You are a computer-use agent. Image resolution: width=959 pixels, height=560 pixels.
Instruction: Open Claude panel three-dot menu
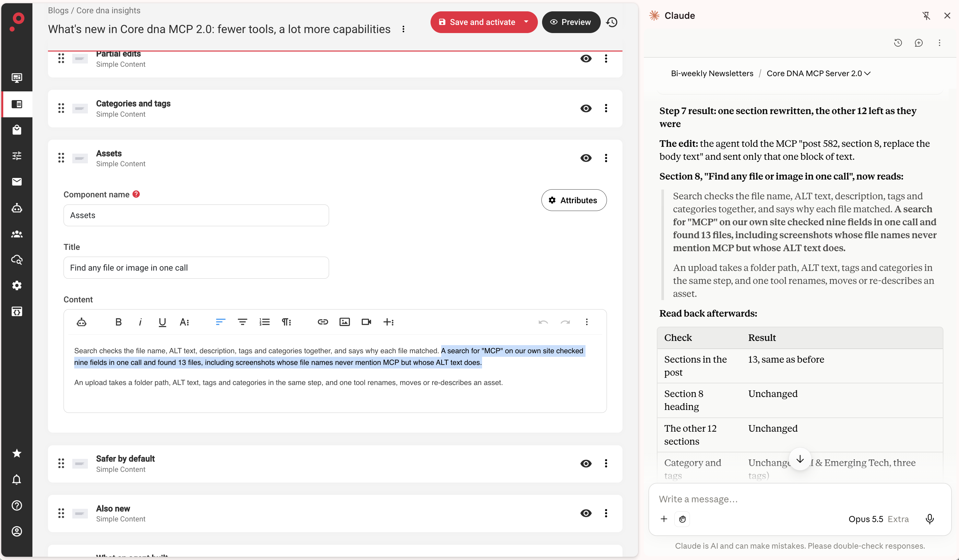(940, 42)
